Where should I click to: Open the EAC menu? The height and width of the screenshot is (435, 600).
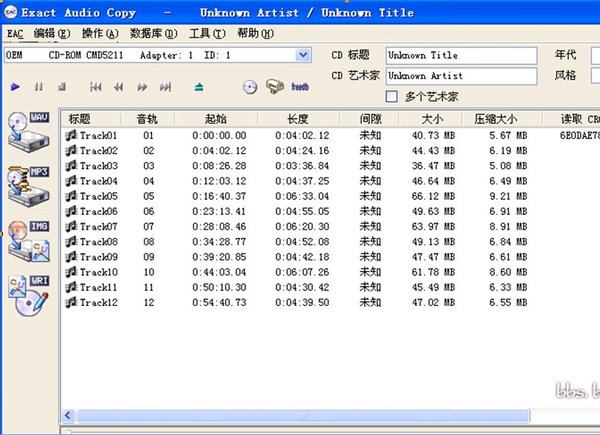coord(15,34)
